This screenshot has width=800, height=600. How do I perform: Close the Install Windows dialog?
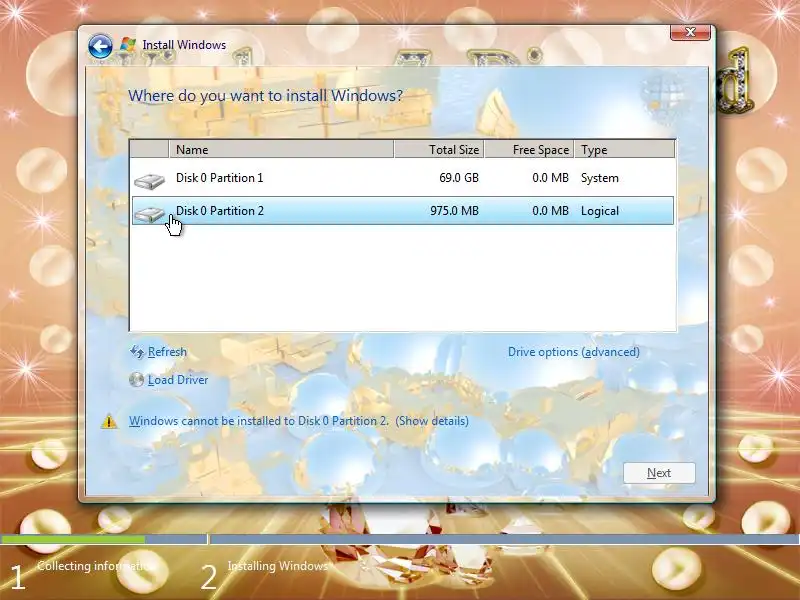(690, 32)
